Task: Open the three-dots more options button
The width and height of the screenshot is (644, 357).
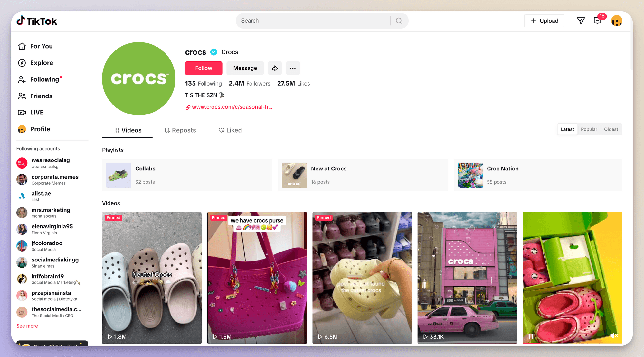Action: tap(293, 68)
